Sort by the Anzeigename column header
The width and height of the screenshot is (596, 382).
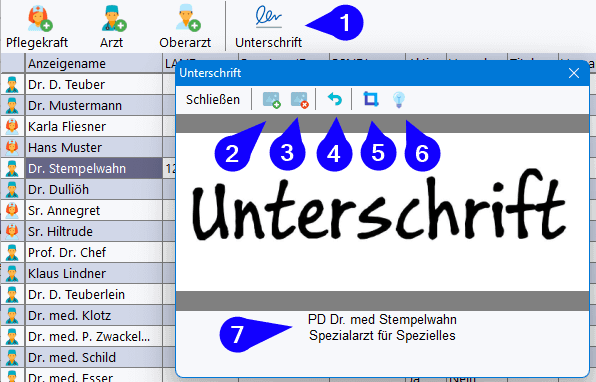[94, 63]
